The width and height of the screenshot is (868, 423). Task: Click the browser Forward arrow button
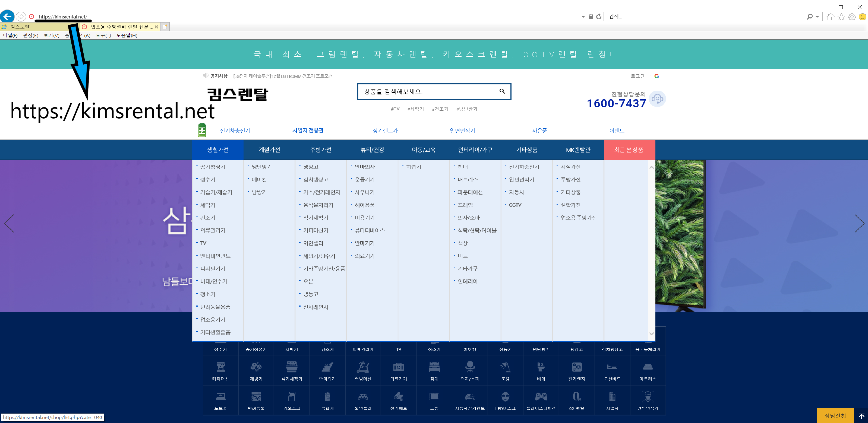pos(21,17)
